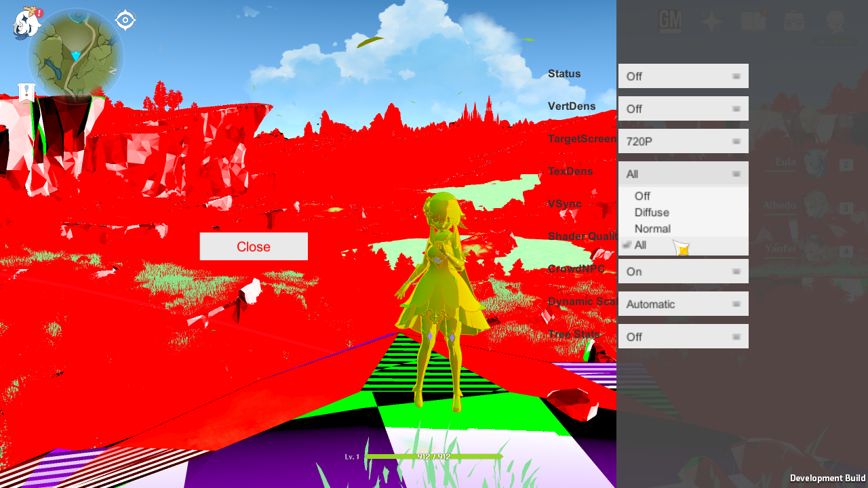
Task: Click the 'VertDens' label
Action: pos(572,106)
